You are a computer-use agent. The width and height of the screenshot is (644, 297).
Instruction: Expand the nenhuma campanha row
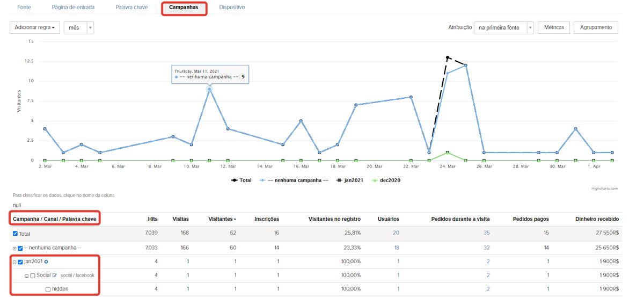tap(14, 248)
